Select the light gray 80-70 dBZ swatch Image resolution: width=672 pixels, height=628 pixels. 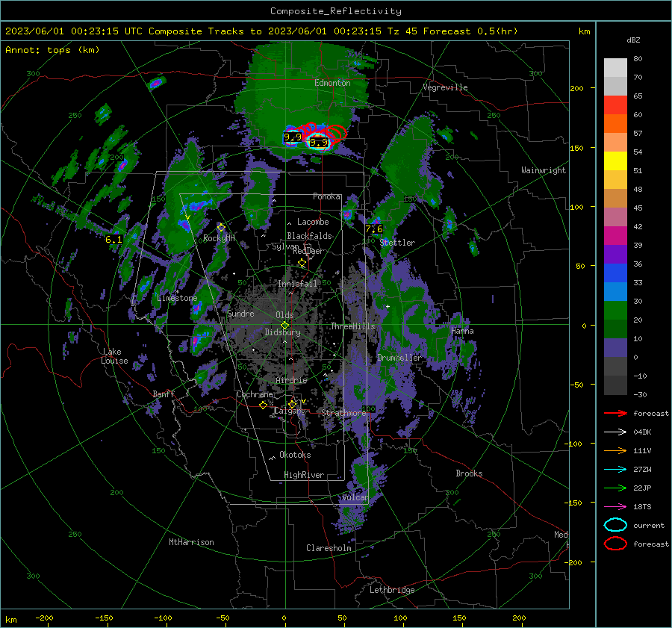pos(615,68)
